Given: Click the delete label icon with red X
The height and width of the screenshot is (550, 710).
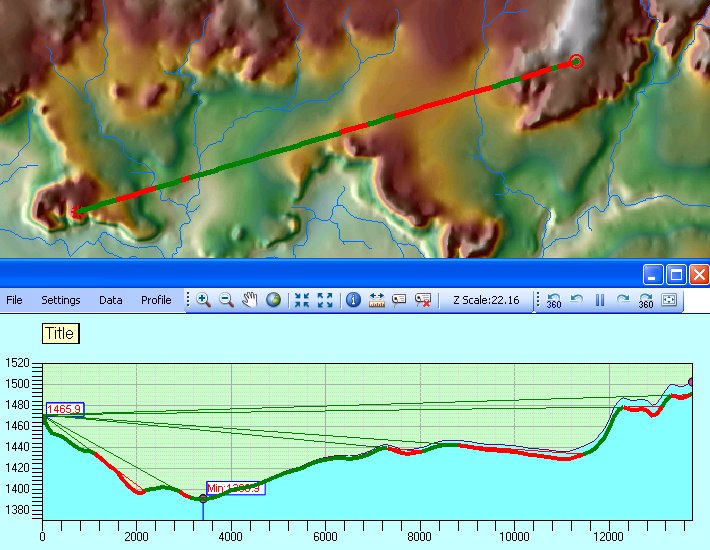Looking at the screenshot, I should point(423,299).
